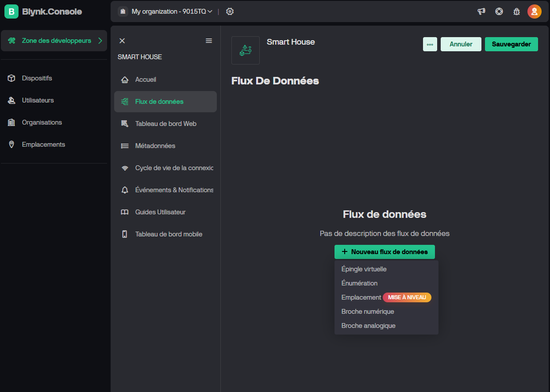Select Broche analogique from the menu

pos(386,326)
